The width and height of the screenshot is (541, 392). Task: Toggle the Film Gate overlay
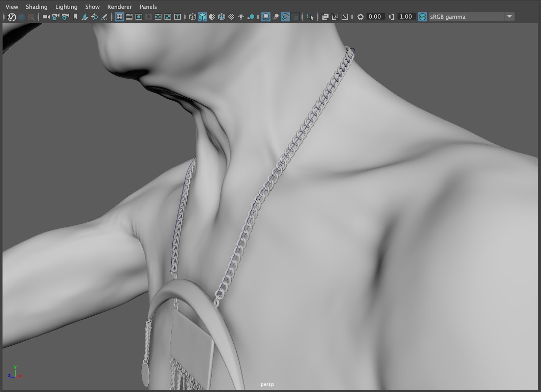point(129,17)
